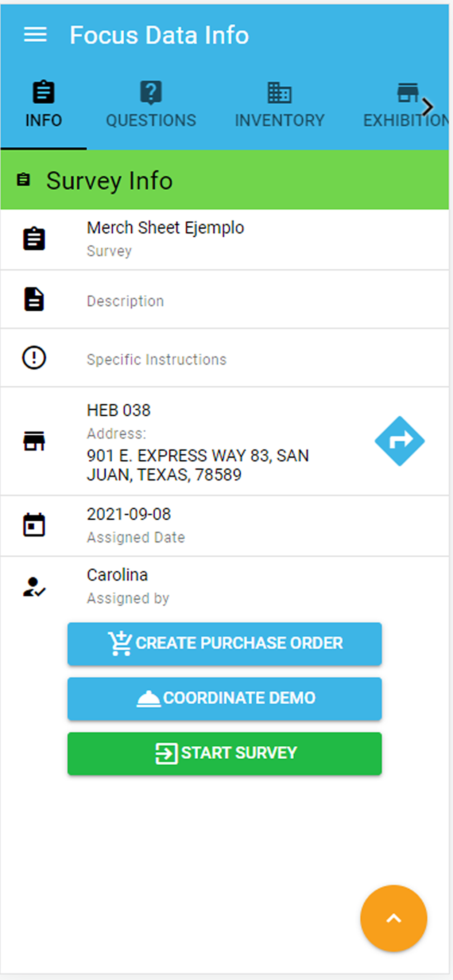Screen dimensions: 453x980
Task: Go to the EXHIBITION tab
Action: [x=406, y=104]
